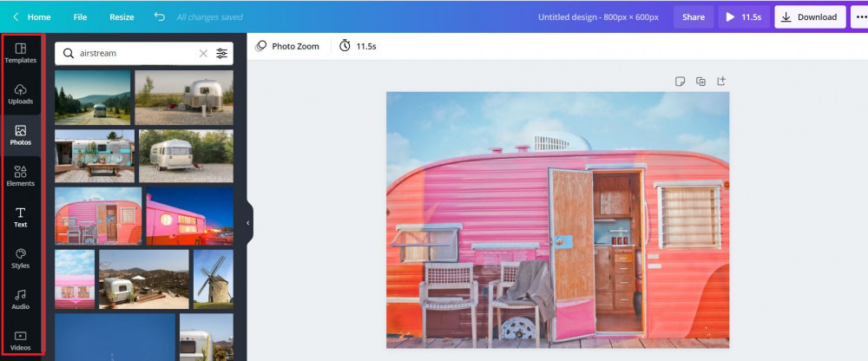Open the Photo Zoom animation option
Viewport: 868px width, 361px height.
287,47
